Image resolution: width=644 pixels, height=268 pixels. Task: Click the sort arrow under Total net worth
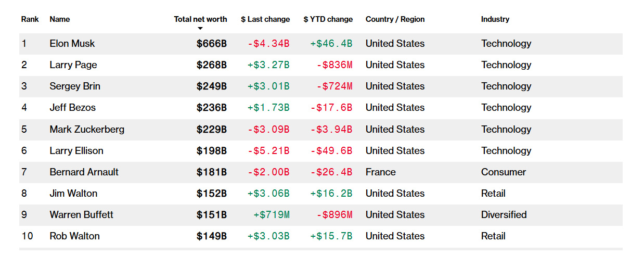[x=200, y=29]
